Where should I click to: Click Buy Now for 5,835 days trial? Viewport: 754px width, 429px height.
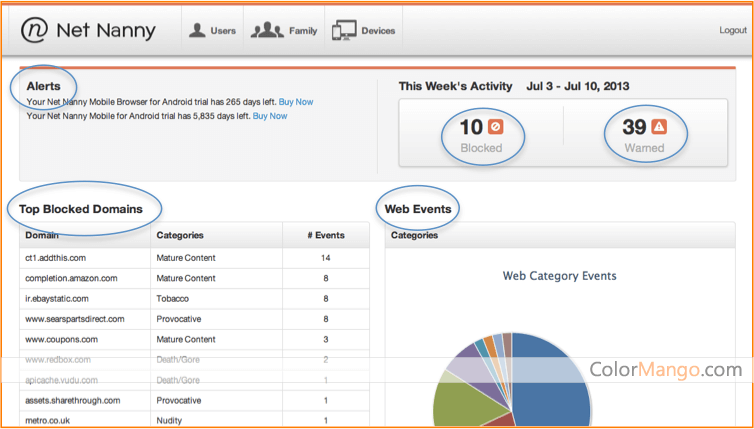coord(270,116)
